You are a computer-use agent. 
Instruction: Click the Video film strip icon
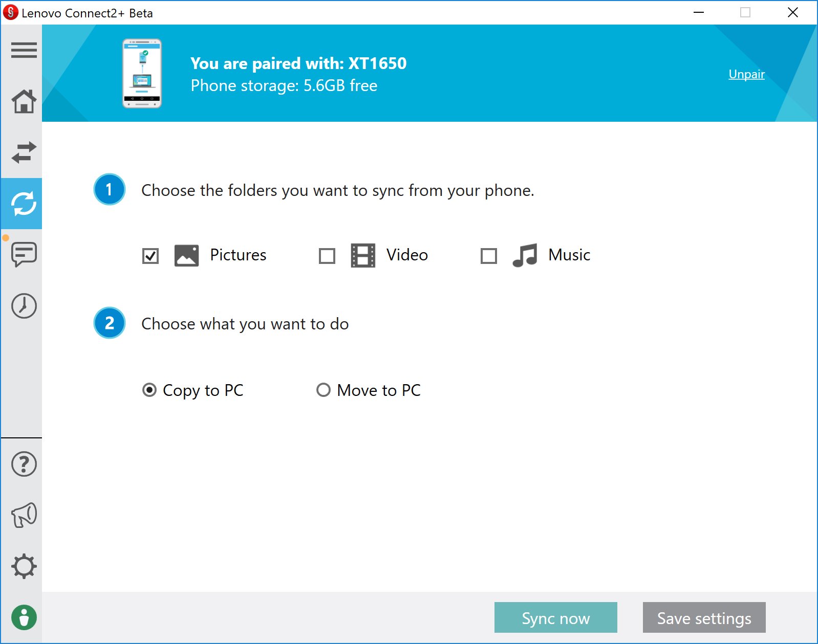363,255
